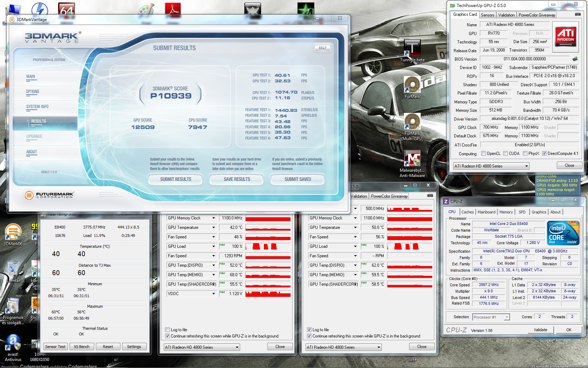Viewport: 588px width, 368px height.
Task: Click the Sensor Test button
Action: (55, 347)
